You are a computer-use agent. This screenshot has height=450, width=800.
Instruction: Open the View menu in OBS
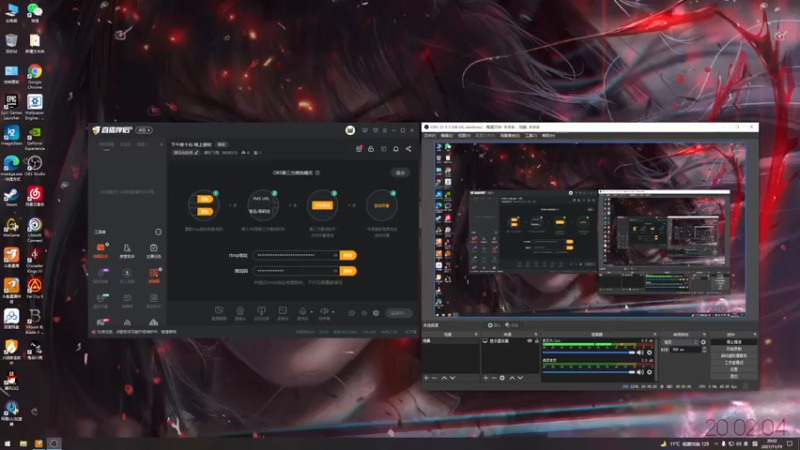(x=464, y=136)
